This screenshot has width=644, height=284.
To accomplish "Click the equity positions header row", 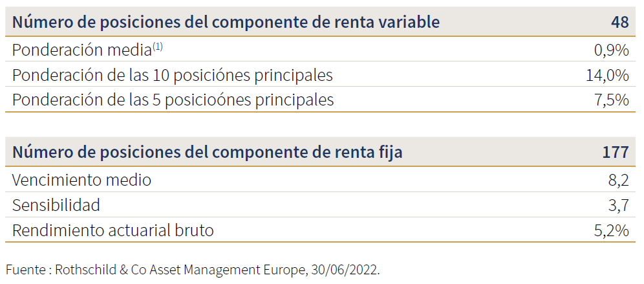I will pos(321,22).
